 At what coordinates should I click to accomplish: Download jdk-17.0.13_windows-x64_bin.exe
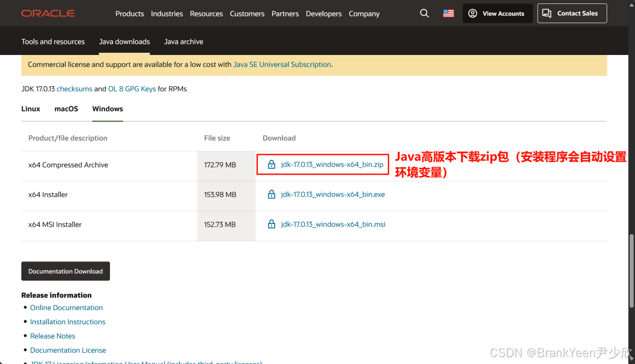tap(333, 194)
